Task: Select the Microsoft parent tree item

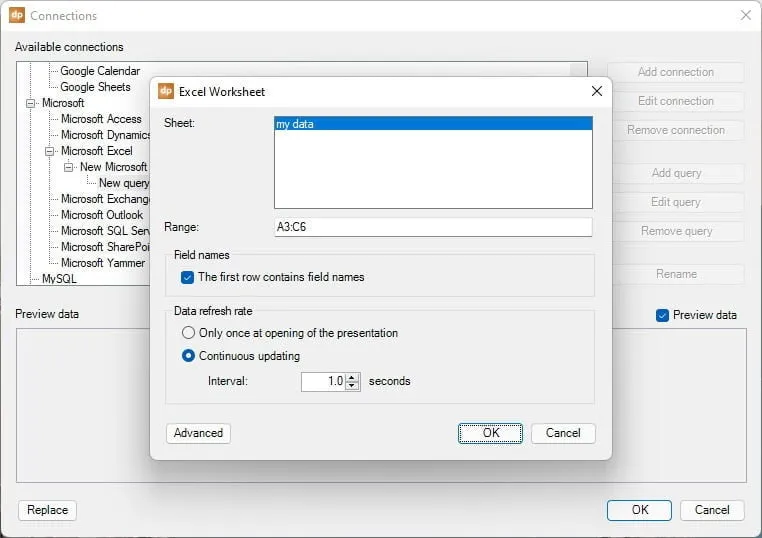Action: pos(63,103)
